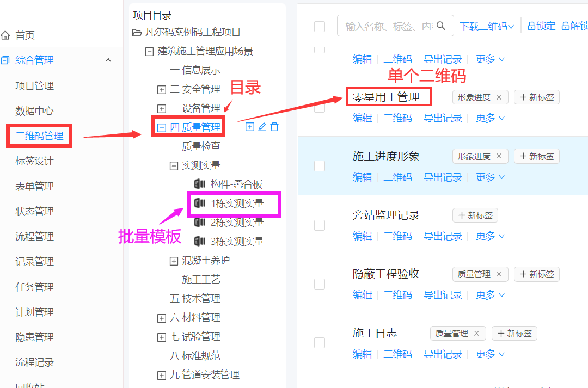
Task: Click pencil edit icon next to 四 质量管理
Action: [262, 127]
